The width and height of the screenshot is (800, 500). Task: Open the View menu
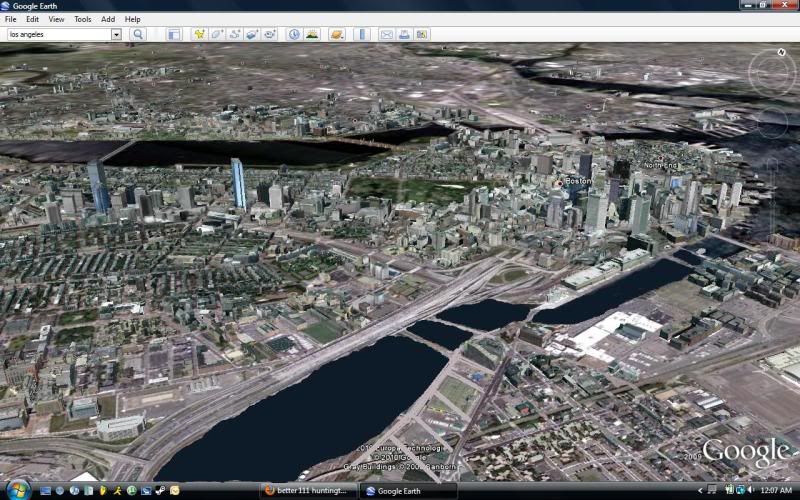(x=56, y=19)
